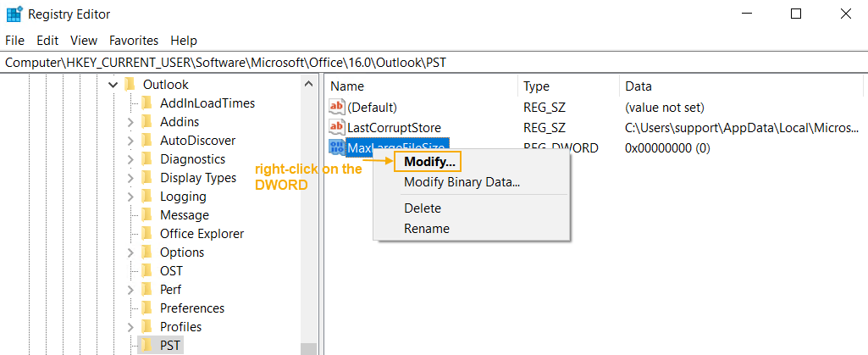Screen dimensions: 868x355
Task: Select the Profiles folder icon
Action: tap(147, 327)
